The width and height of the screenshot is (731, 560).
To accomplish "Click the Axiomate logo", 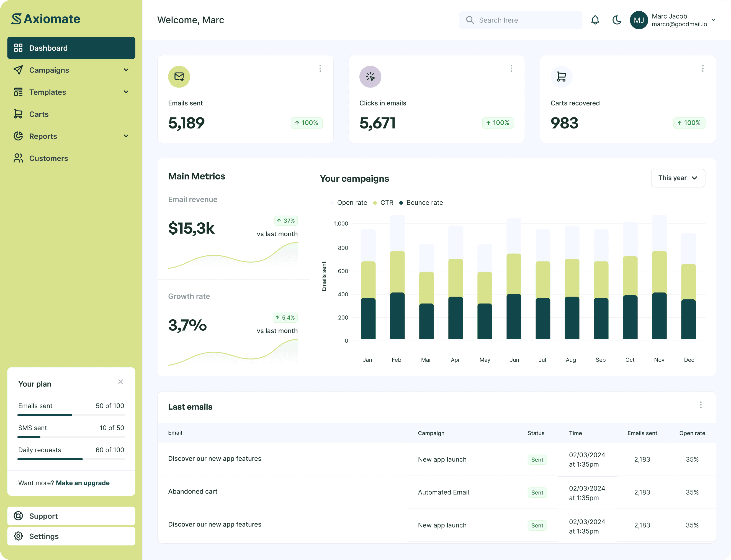I will click(x=46, y=19).
